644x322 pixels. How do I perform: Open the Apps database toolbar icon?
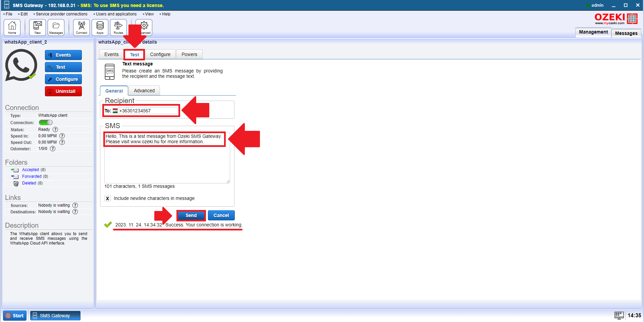tap(100, 27)
